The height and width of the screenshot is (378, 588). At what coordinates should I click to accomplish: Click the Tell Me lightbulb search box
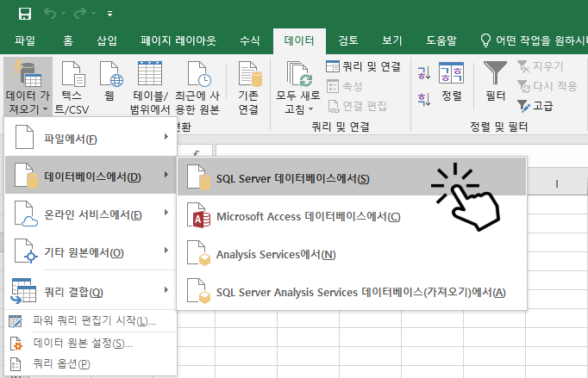[x=533, y=40]
